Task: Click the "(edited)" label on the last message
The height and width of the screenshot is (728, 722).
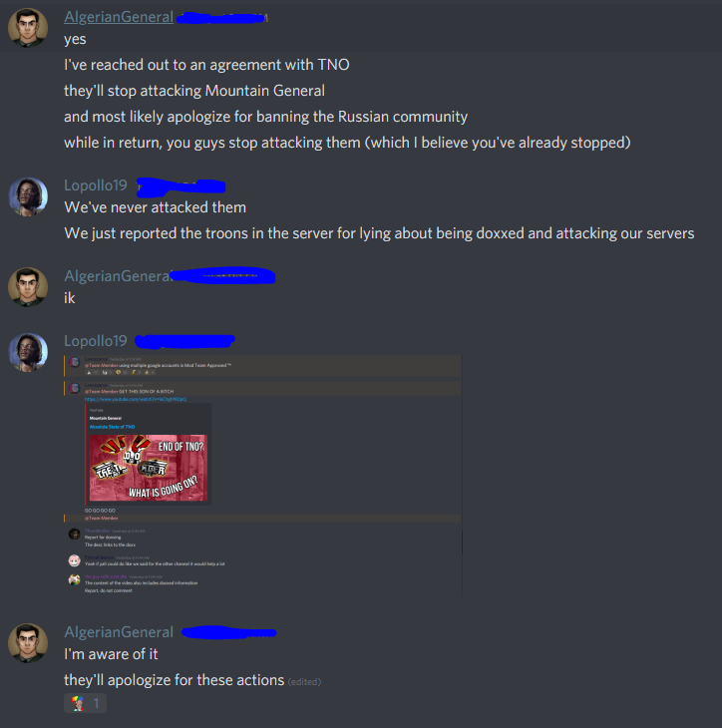Action: 304,681
